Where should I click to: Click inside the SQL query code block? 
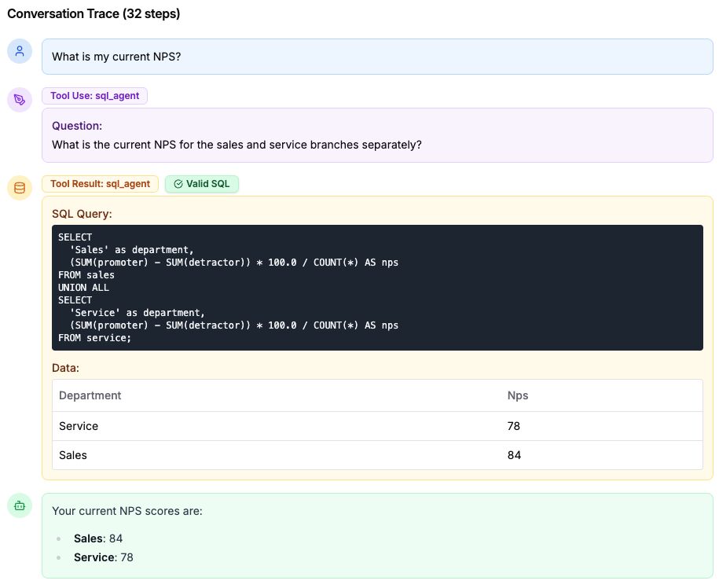[377, 288]
